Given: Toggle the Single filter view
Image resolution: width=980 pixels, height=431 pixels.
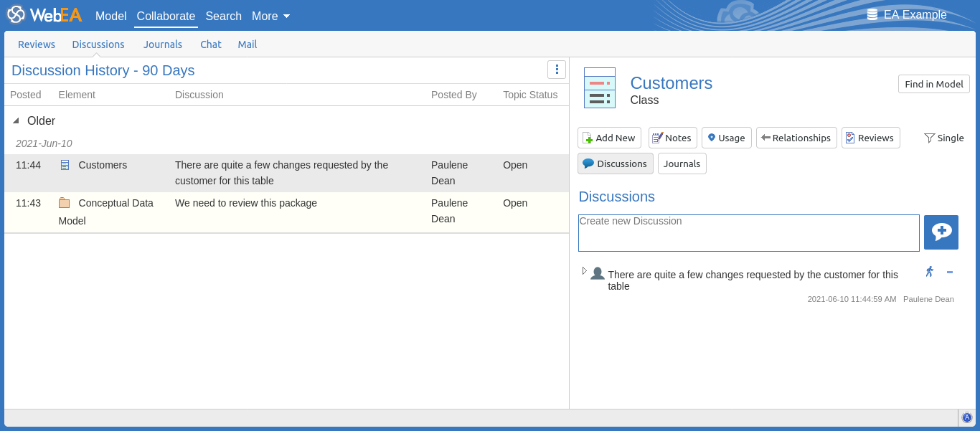Looking at the screenshot, I should [x=943, y=138].
